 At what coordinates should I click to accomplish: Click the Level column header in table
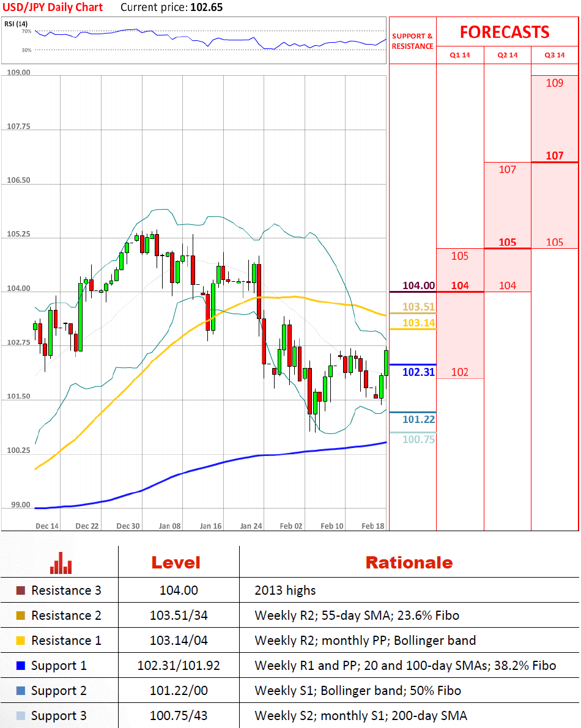[x=176, y=562]
